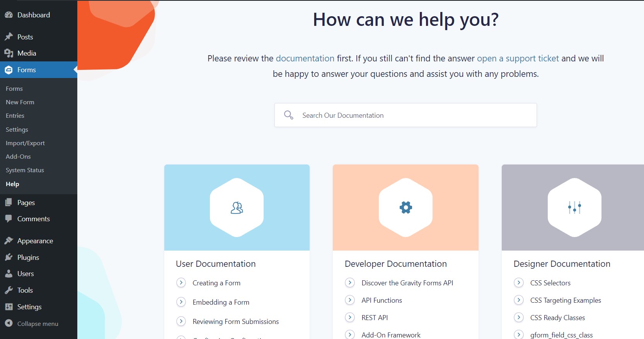Click the Plugins plug icon

(x=9, y=257)
